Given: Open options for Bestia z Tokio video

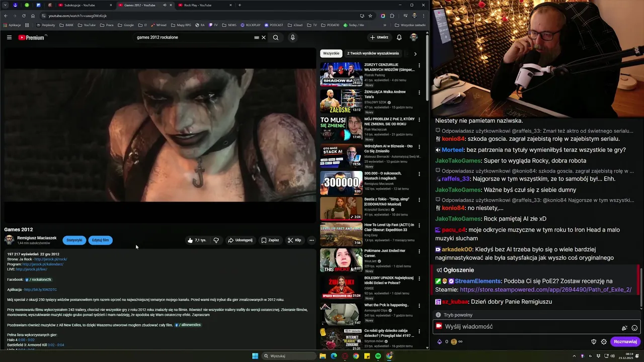Looking at the screenshot, I should (x=419, y=200).
